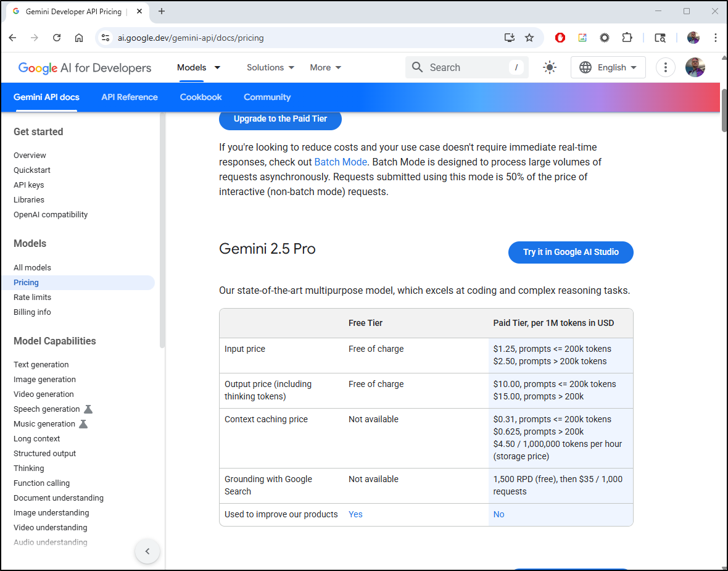
Task: Open Speech generation docs
Action: pyautogui.click(x=46, y=409)
